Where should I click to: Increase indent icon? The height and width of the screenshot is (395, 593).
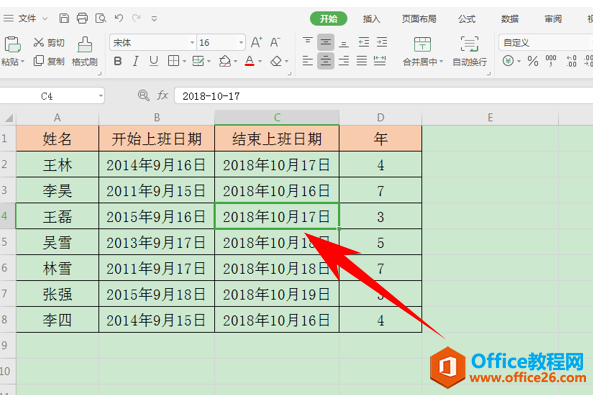click(x=382, y=42)
